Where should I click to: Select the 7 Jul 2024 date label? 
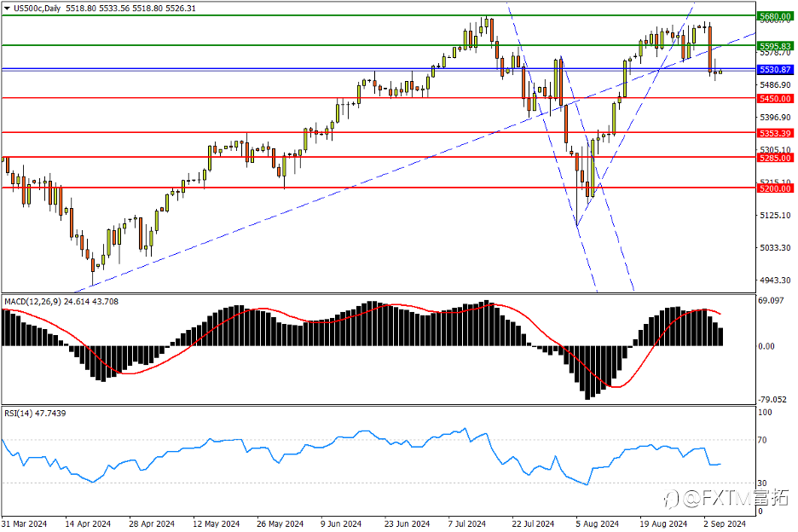466,523
